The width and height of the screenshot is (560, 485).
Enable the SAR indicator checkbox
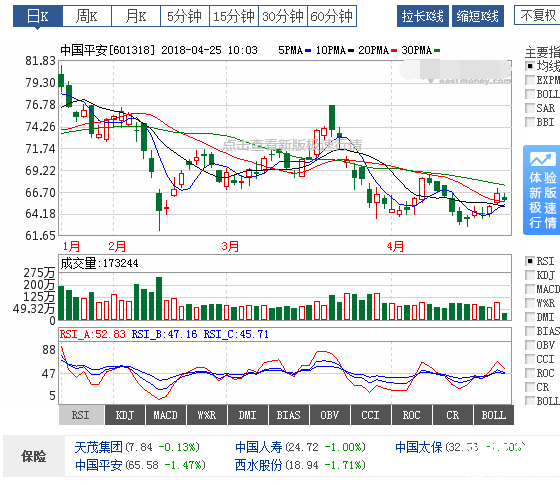(530, 108)
